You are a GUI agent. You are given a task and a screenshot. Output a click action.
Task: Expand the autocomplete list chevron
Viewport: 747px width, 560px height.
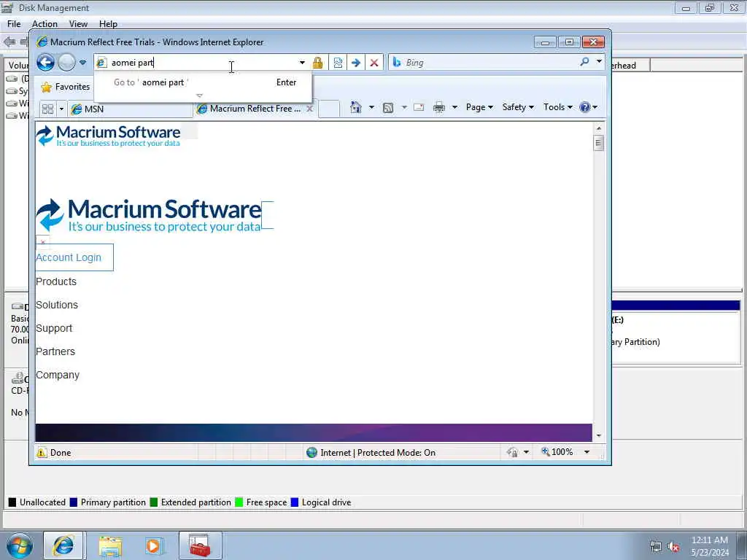[x=200, y=96]
